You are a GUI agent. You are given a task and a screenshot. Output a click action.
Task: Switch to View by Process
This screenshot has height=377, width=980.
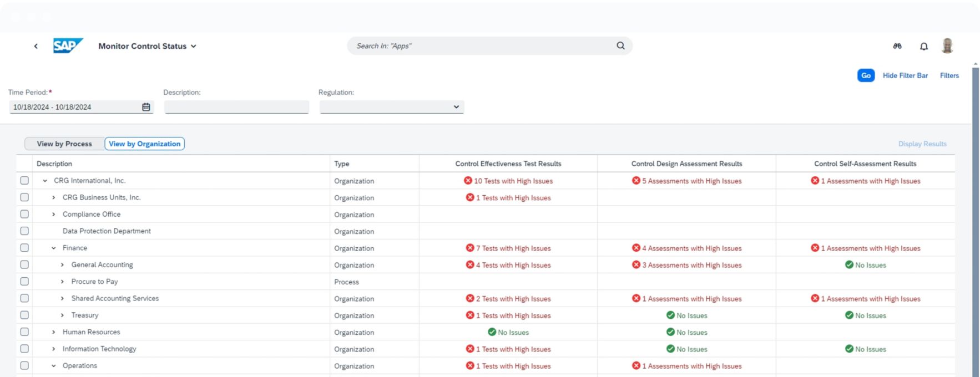(64, 144)
